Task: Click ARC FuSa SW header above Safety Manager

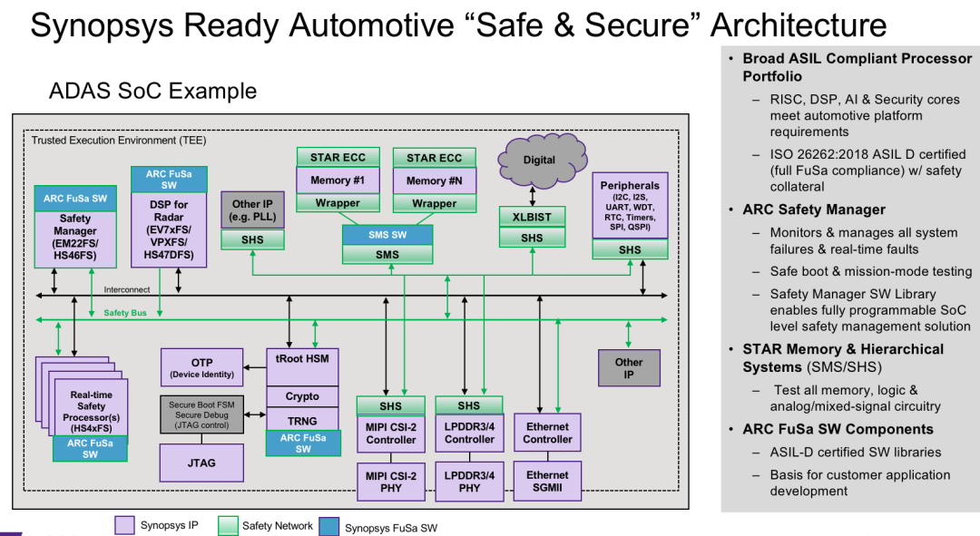Action: pyautogui.click(x=75, y=199)
